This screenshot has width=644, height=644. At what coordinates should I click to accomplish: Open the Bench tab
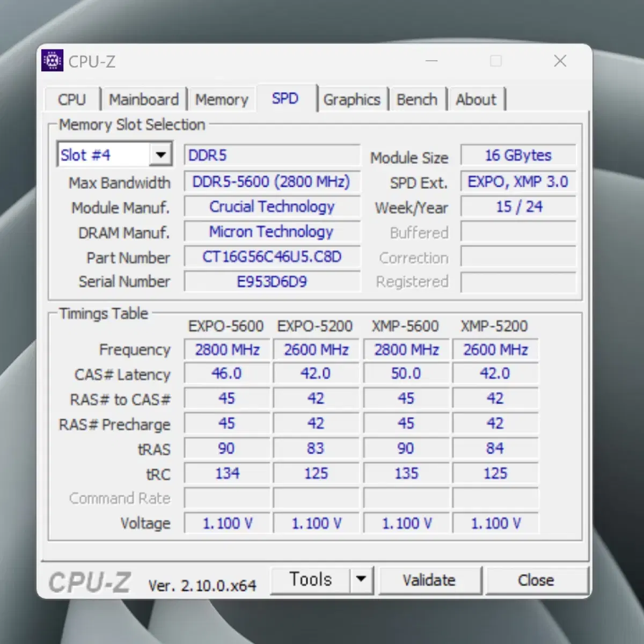(417, 100)
